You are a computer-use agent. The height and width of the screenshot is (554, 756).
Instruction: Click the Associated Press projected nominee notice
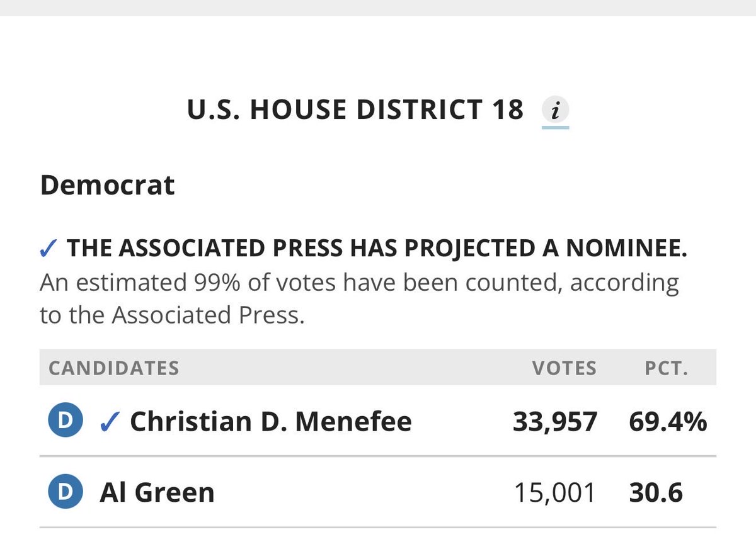[377, 249]
